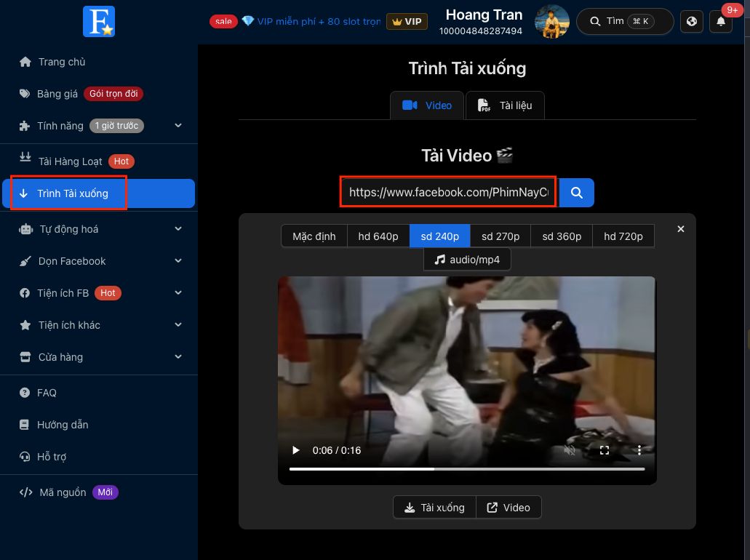Image resolution: width=750 pixels, height=560 pixels.
Task: Click the star icon for Tiện ích khác
Action: [x=25, y=325]
